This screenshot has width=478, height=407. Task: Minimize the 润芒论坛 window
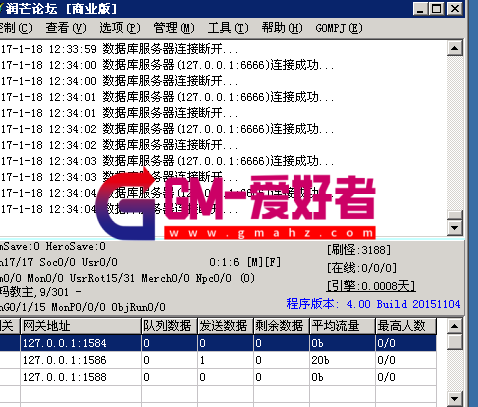tap(420, 8)
